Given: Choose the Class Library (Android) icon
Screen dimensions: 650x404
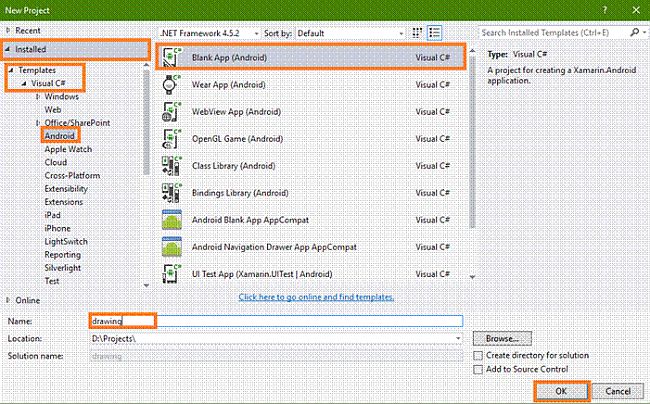Looking at the screenshot, I should 172,166.
